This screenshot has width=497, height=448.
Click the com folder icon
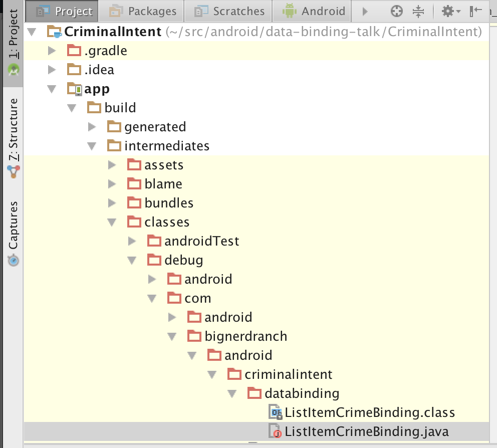174,298
